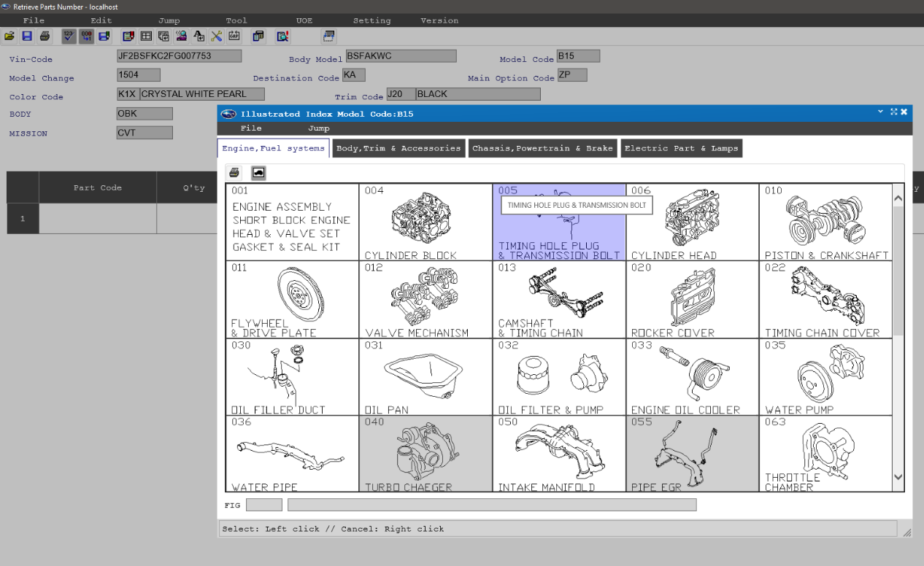Select figure 031 Oil Pan
This screenshot has height=566, width=924.
[x=426, y=376]
